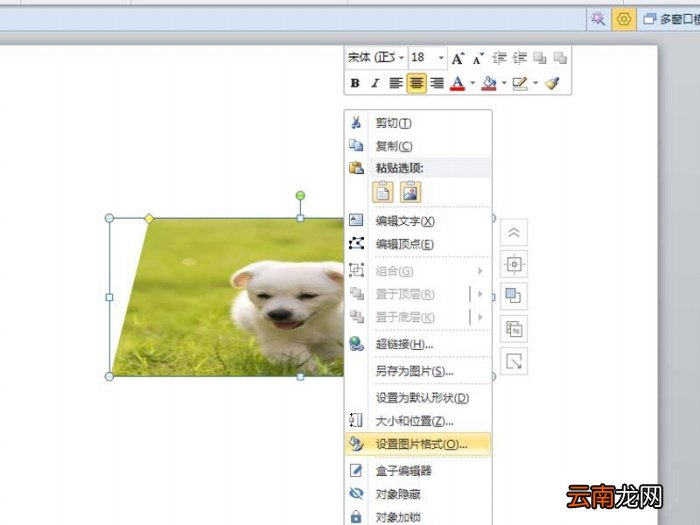
Task: Click Format Picture (设置图片格式) entry
Action: click(418, 444)
